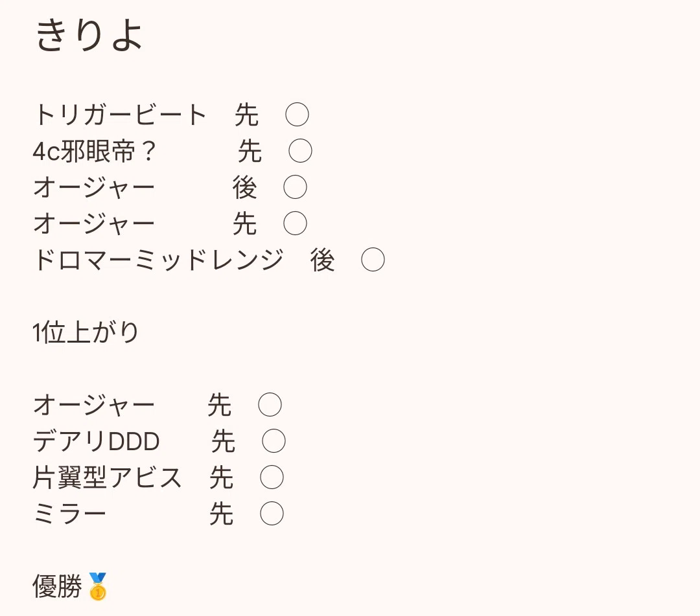Screen dimensions: 700x616
Task: Click the circle on the ドロマーミッドレンジ row
Action: click(x=373, y=260)
